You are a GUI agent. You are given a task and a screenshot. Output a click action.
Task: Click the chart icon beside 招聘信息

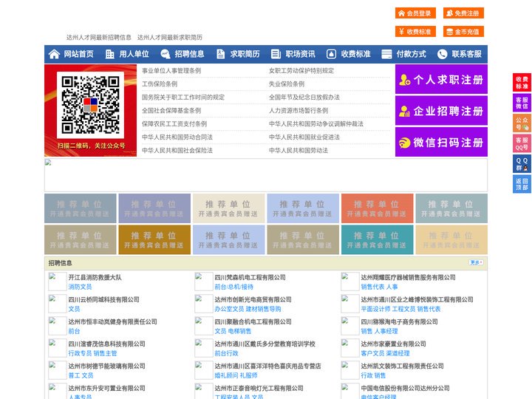166,54
